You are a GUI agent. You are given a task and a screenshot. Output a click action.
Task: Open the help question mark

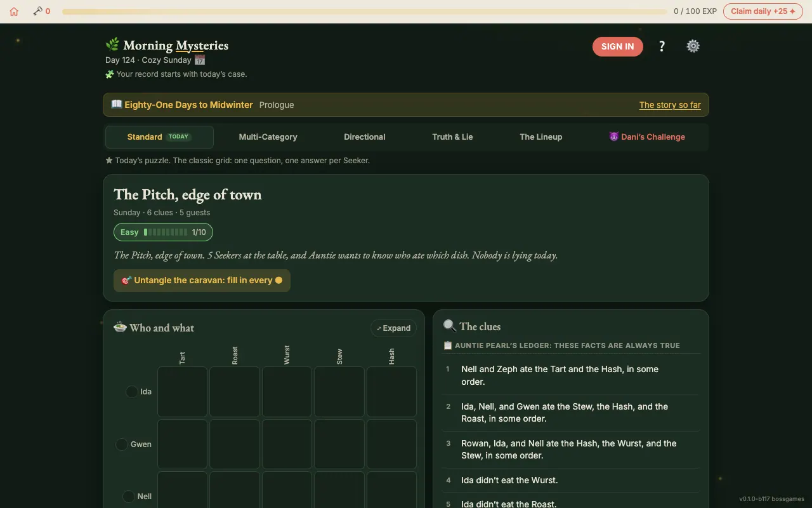click(662, 46)
